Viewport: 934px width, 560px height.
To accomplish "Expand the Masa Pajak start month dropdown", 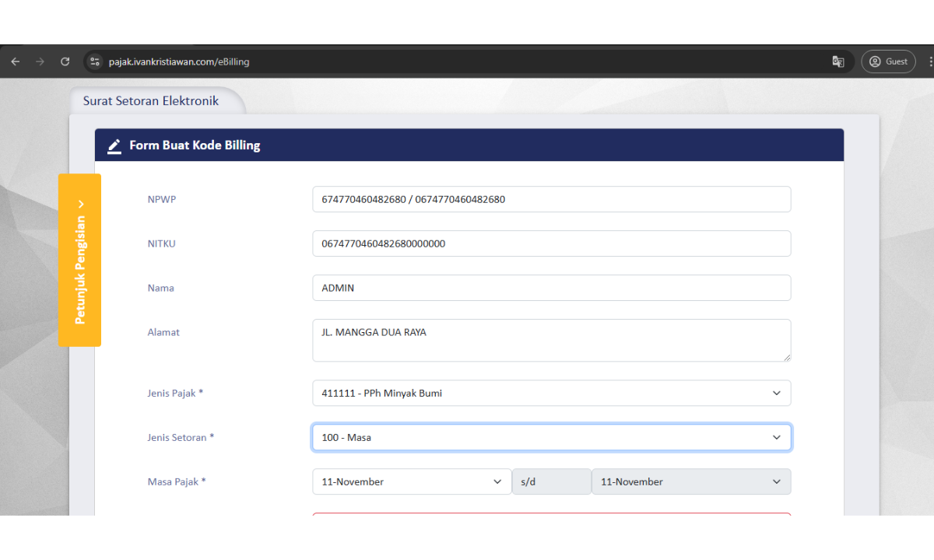I will pos(411,481).
